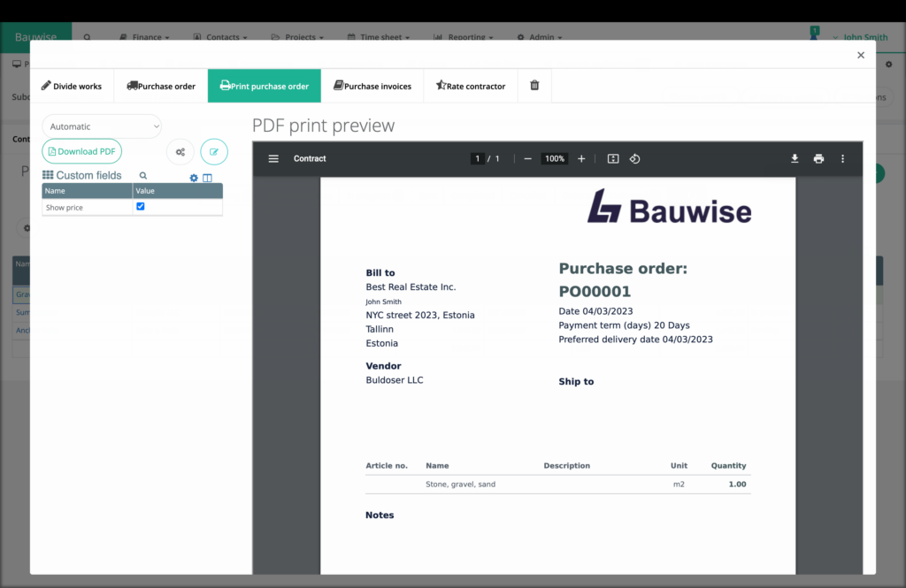The image size is (906, 588).
Task: Open the Projects menu
Action: pos(297,36)
